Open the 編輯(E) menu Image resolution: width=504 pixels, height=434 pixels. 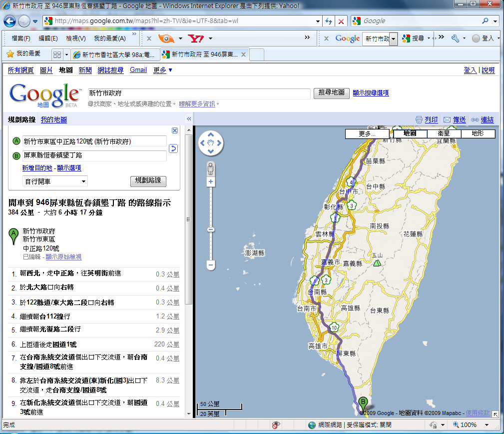pos(48,38)
